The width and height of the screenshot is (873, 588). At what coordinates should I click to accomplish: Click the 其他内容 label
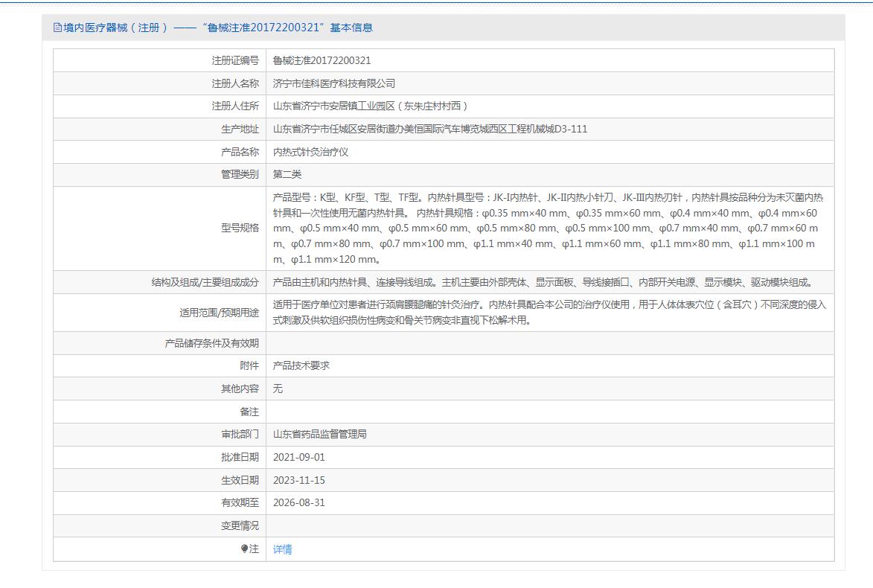pos(240,388)
